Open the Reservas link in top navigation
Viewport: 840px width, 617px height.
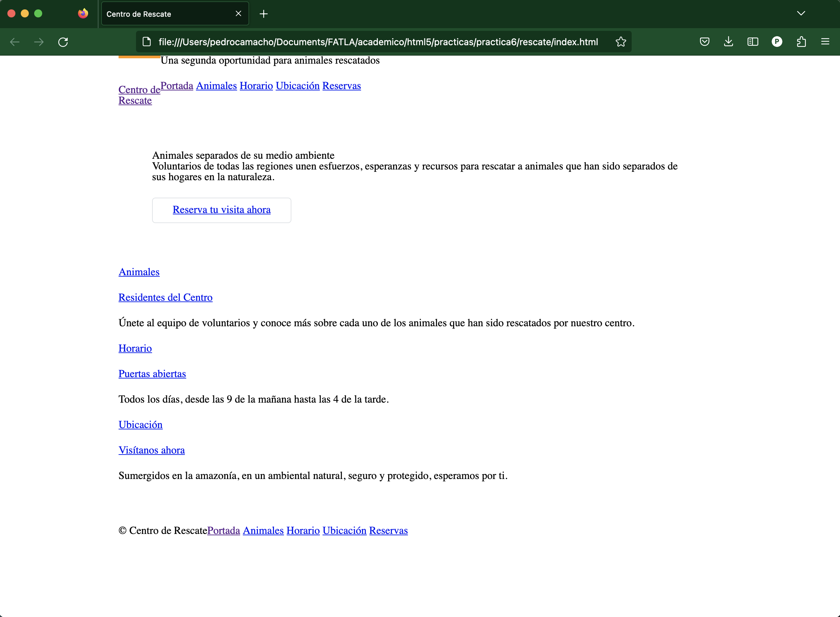[x=341, y=86]
